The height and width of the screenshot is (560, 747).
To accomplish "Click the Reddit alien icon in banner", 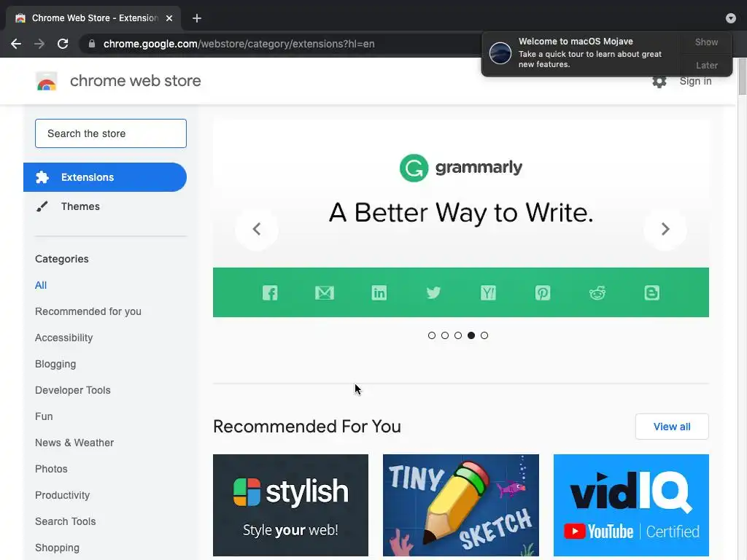I will coord(597,292).
